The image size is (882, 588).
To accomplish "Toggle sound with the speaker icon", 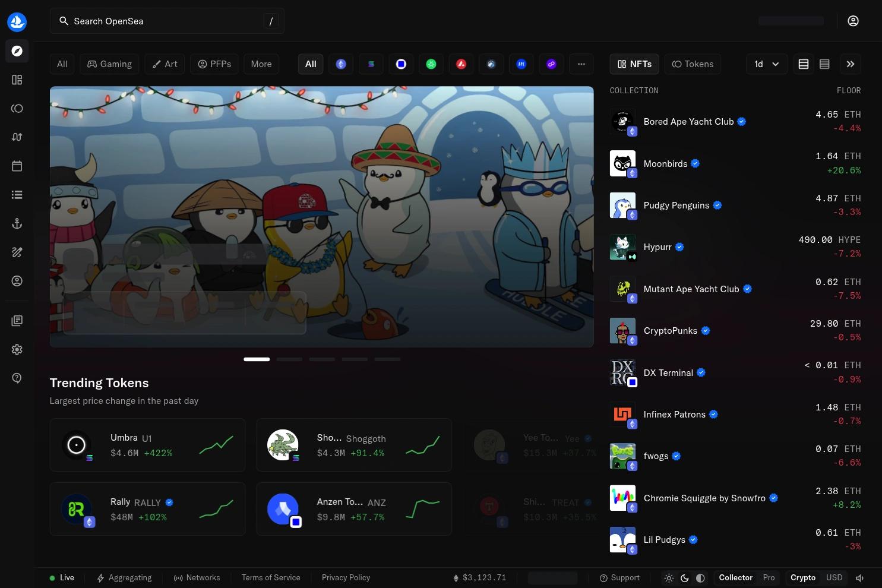I will click(x=859, y=578).
